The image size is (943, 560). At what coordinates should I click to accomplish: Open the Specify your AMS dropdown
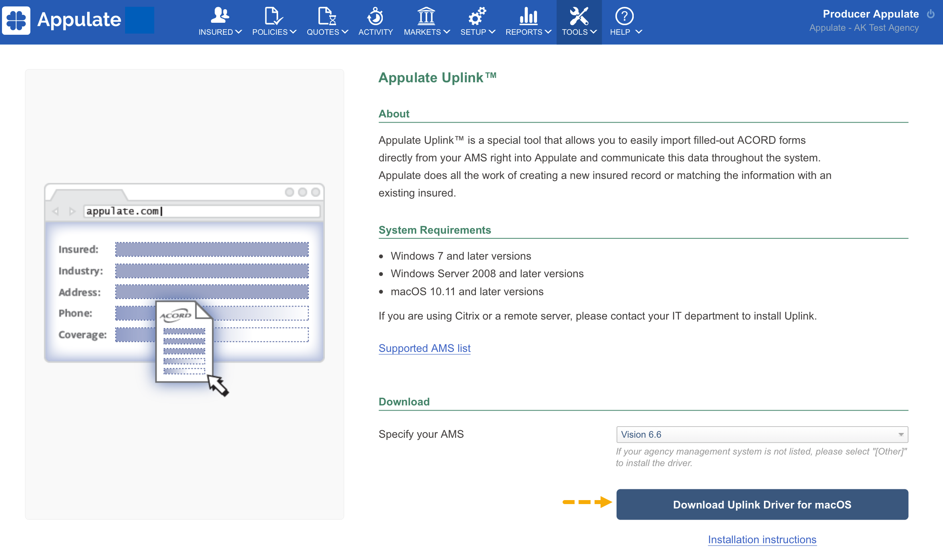click(762, 435)
